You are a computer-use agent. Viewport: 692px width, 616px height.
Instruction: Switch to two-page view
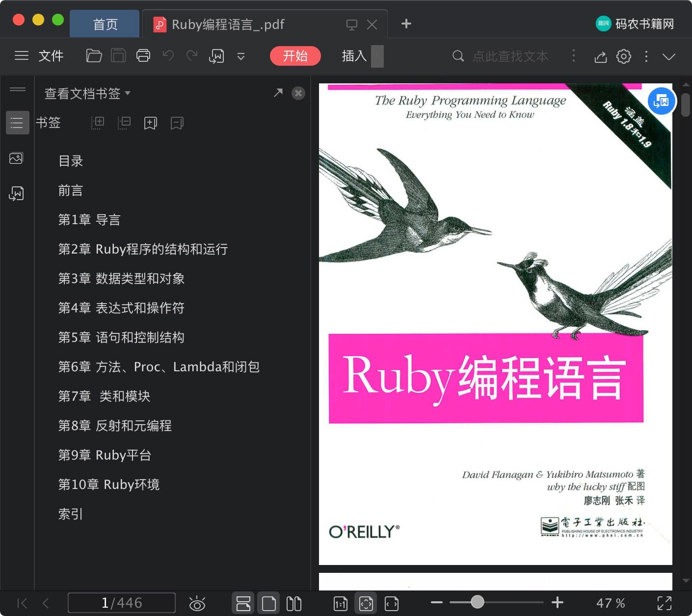294,603
